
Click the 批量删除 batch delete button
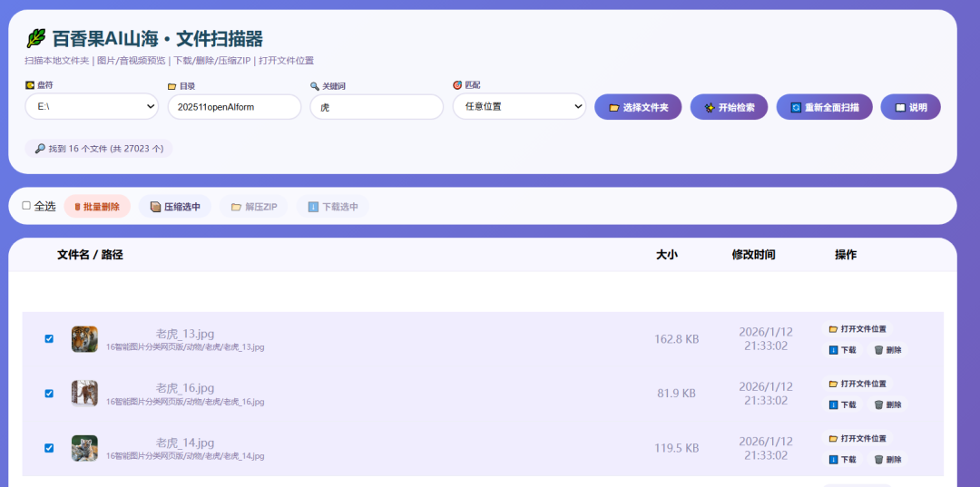(x=97, y=207)
